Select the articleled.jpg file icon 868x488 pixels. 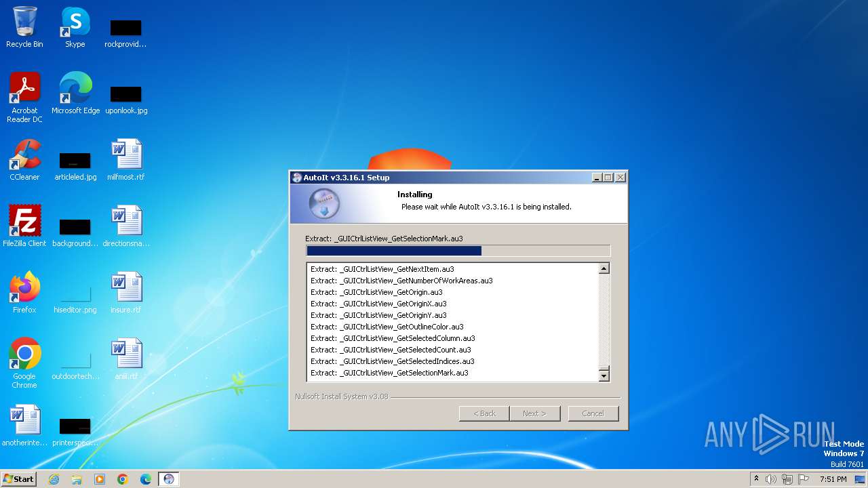click(75, 165)
